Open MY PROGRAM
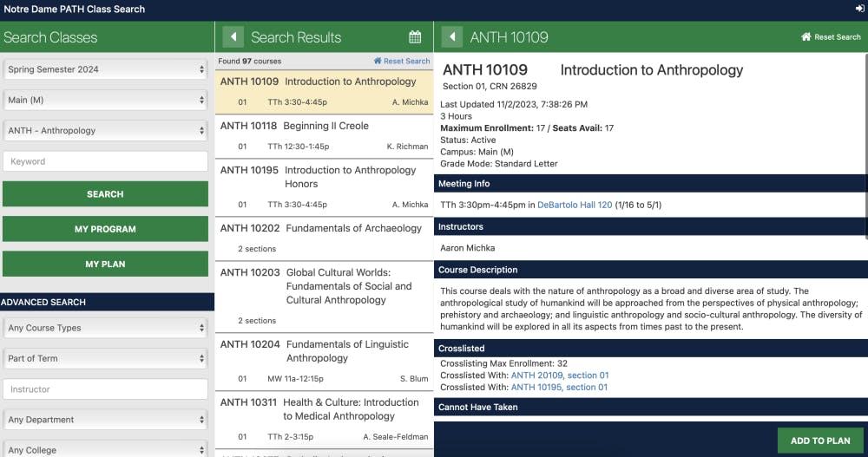The image size is (868, 457). click(105, 229)
